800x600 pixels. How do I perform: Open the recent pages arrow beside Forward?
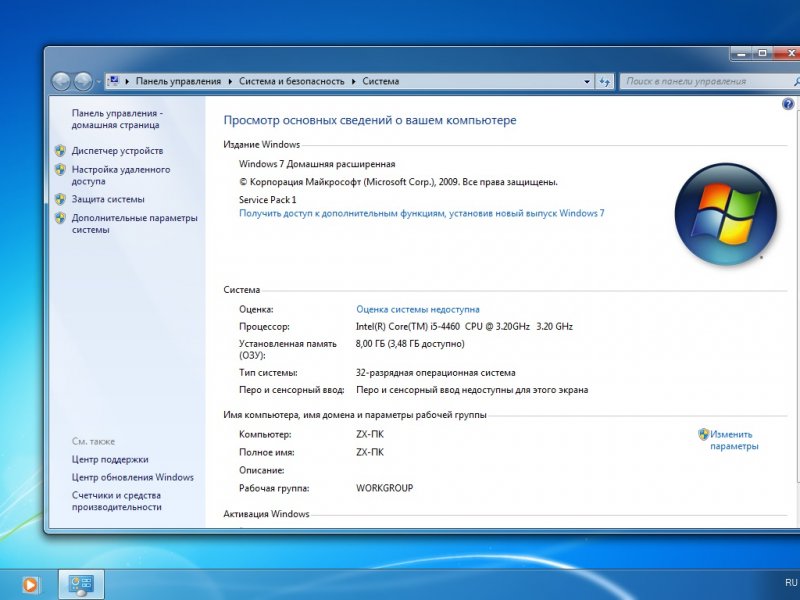click(98, 82)
